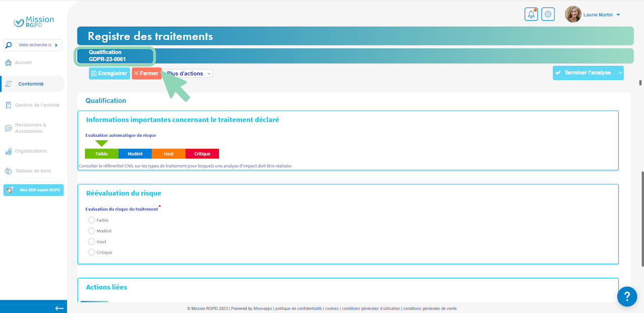The image size is (644, 313).
Task: Click the Organisations building icon
Action: [x=8, y=151]
